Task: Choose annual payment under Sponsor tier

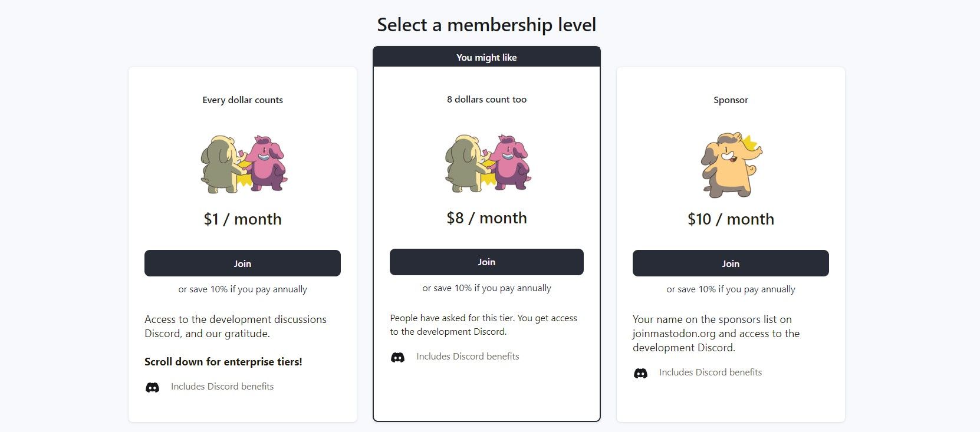Action: coord(731,289)
